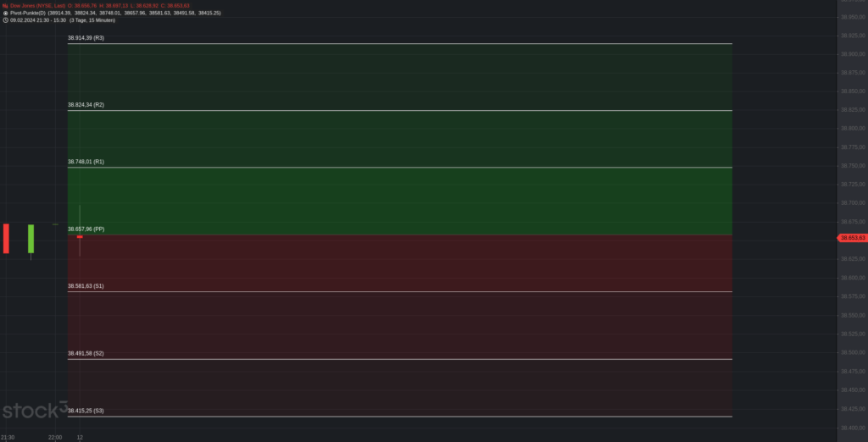Click the Dow Jones candlestick icon in legend
The image size is (868, 442).
coord(5,6)
